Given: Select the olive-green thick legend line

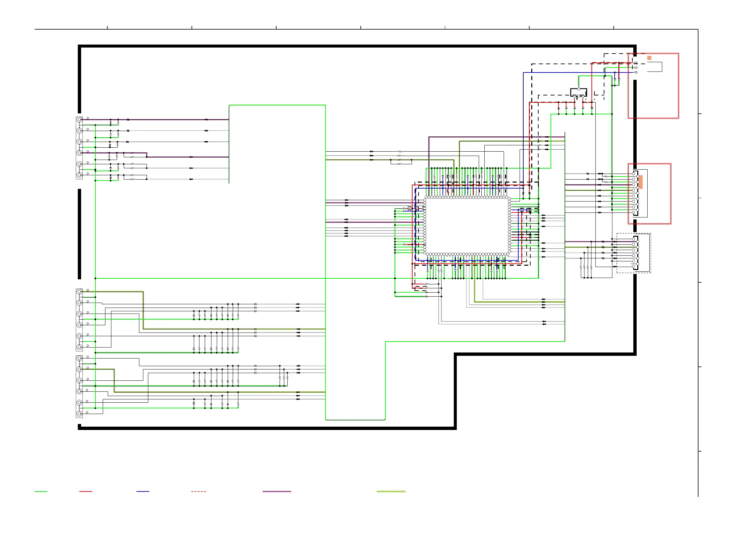Looking at the screenshot, I should [x=391, y=491].
